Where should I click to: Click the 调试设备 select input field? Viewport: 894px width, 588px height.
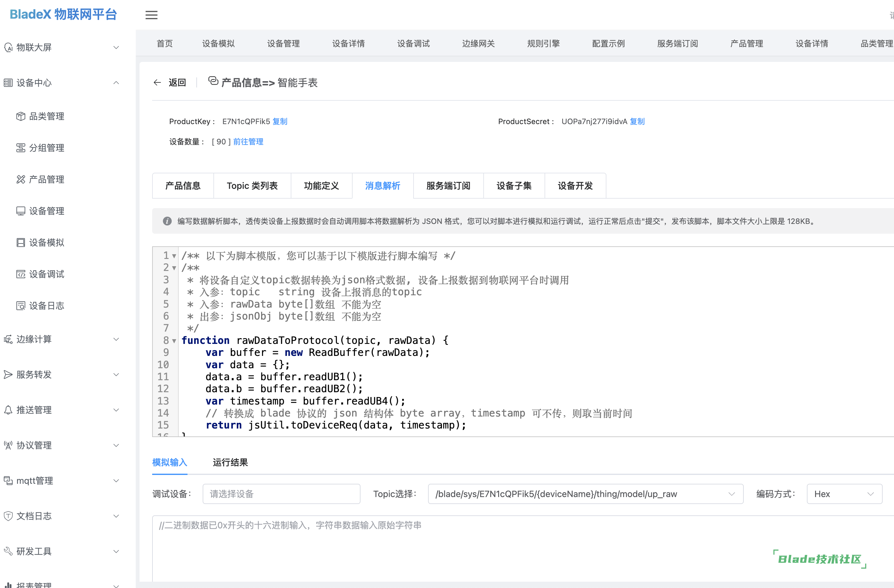[x=281, y=494]
